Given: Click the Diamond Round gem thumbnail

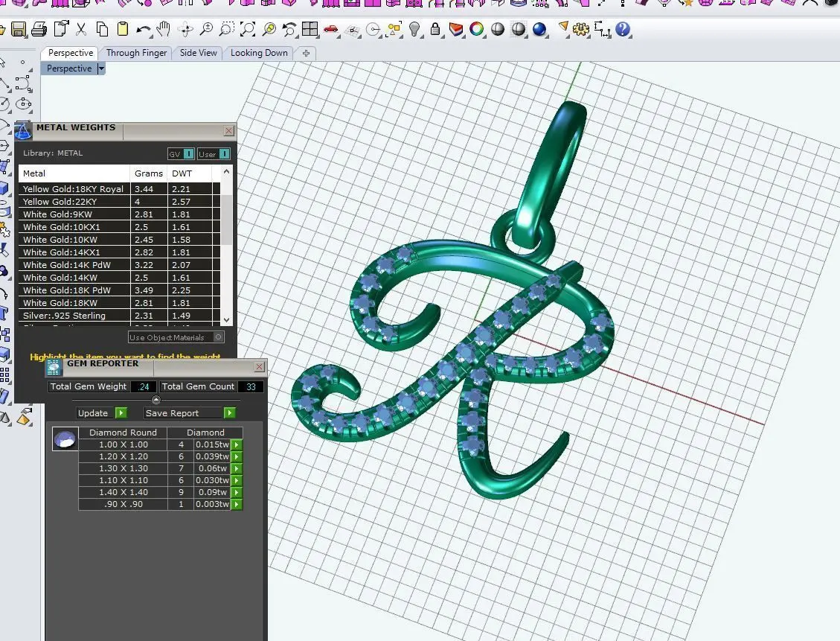Looking at the screenshot, I should 65,439.
